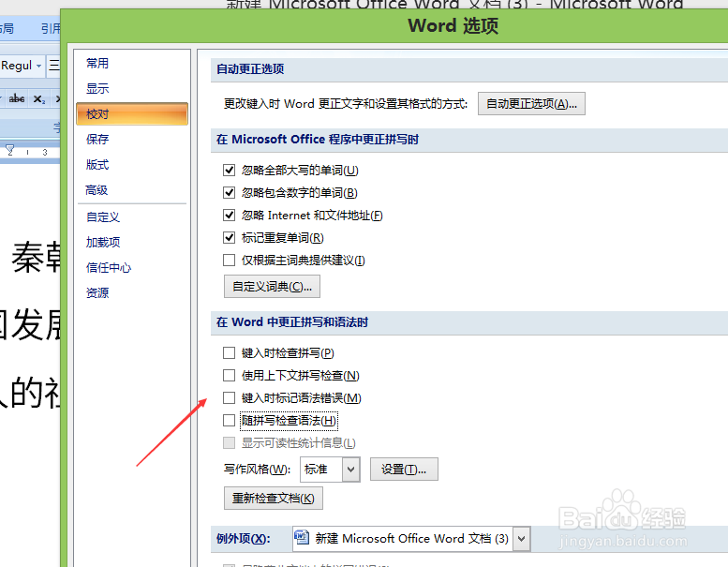
Task: Open the 自定义 options category
Action: (103, 216)
